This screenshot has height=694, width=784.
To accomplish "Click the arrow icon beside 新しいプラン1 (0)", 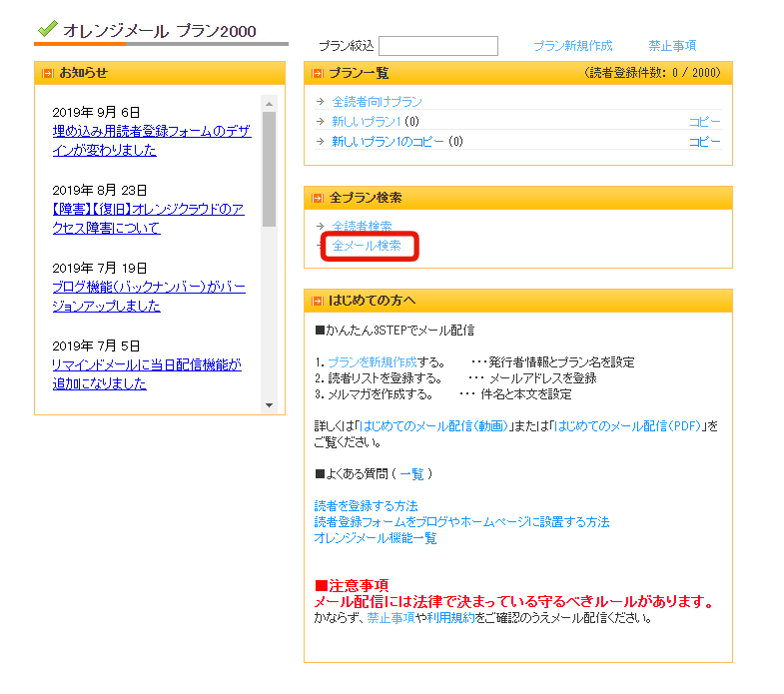I will point(321,121).
